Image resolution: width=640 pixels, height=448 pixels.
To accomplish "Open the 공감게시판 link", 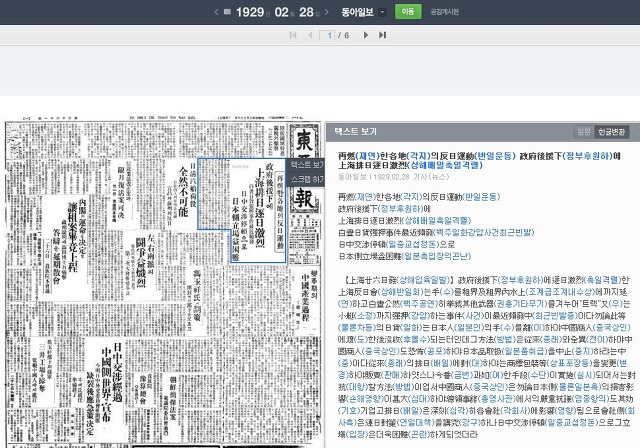I will [x=444, y=12].
